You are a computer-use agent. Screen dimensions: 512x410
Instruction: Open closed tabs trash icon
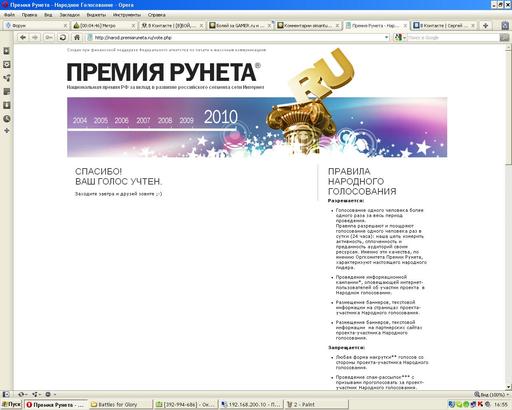click(x=506, y=25)
